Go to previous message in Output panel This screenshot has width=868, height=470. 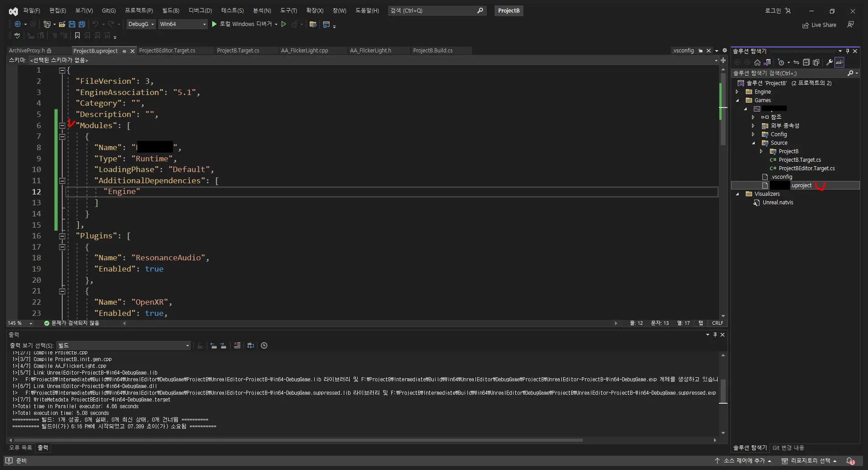coord(214,345)
